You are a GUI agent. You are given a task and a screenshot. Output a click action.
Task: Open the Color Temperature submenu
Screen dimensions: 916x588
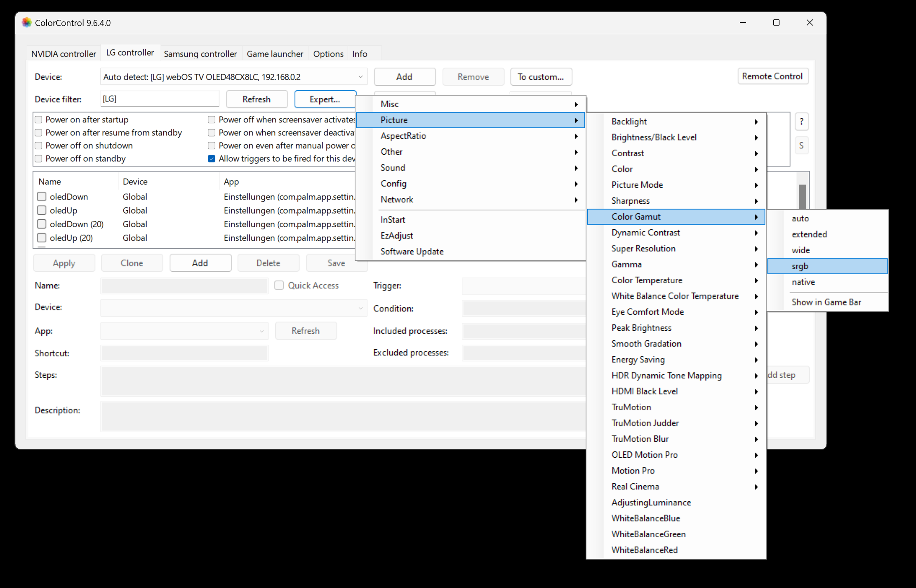pyautogui.click(x=676, y=280)
